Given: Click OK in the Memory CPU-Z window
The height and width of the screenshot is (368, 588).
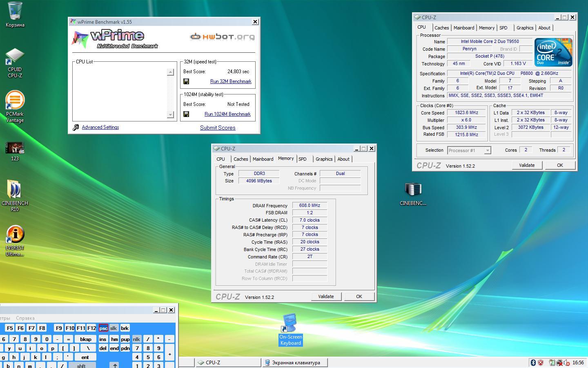Looking at the screenshot, I should (359, 296).
